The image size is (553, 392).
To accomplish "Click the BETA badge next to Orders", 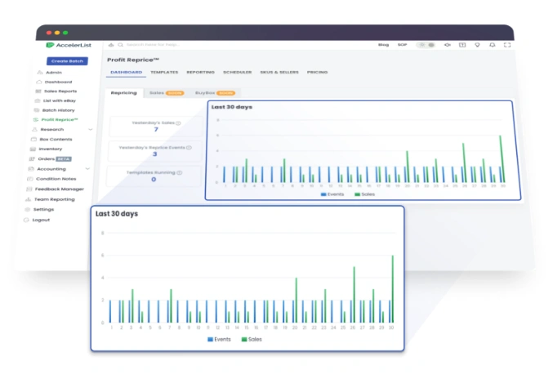I will 64,159.
